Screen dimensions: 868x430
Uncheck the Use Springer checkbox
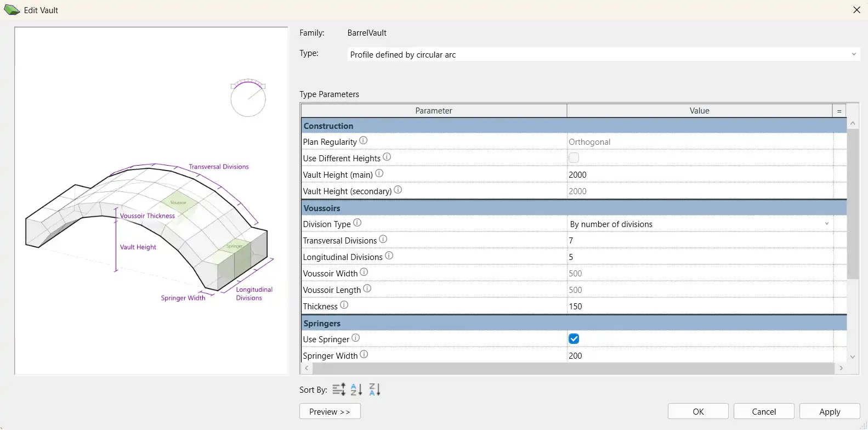click(574, 339)
